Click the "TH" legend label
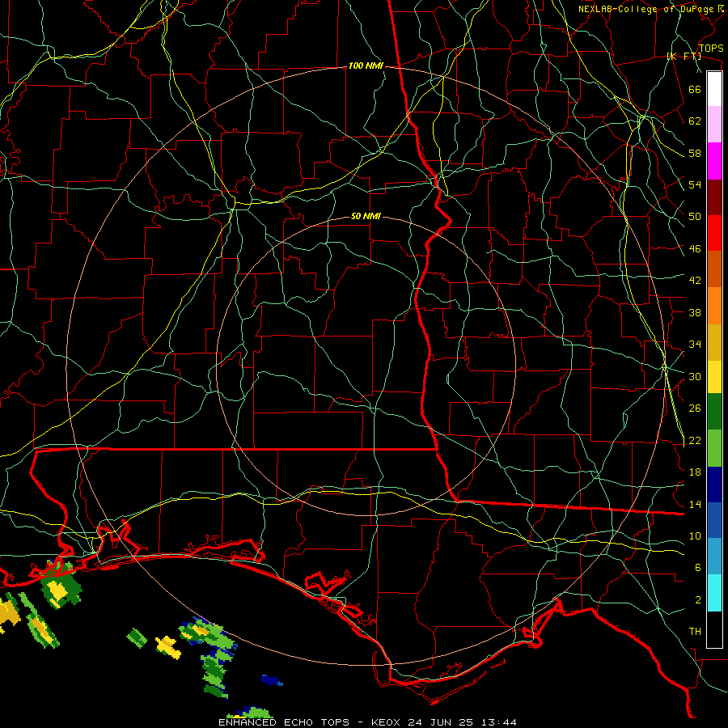The image size is (728, 728). (695, 632)
